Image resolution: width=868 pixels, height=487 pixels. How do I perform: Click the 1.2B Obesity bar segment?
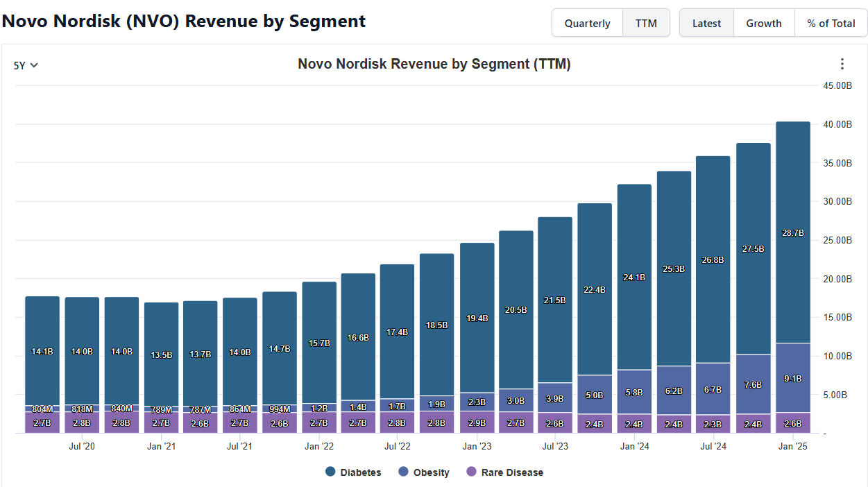pyautogui.click(x=319, y=408)
